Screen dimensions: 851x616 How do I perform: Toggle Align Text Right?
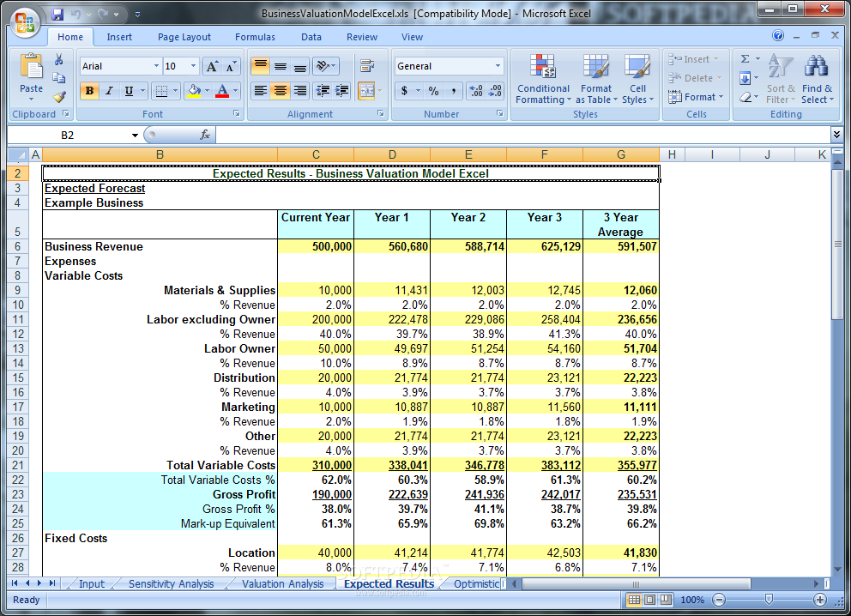299,91
